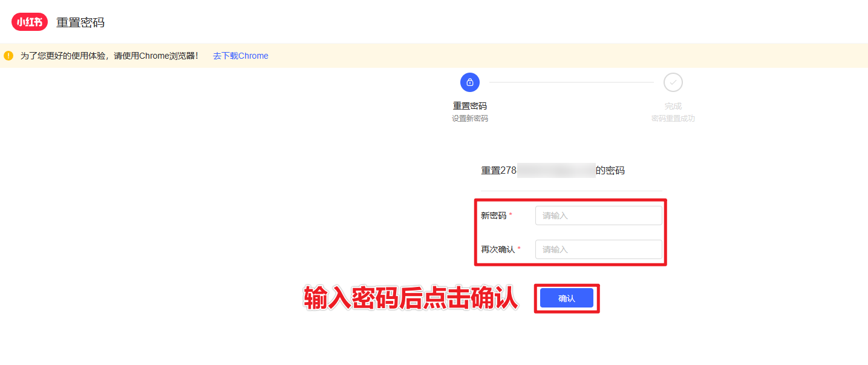Click the 重置278 heading text above the form

[498, 171]
